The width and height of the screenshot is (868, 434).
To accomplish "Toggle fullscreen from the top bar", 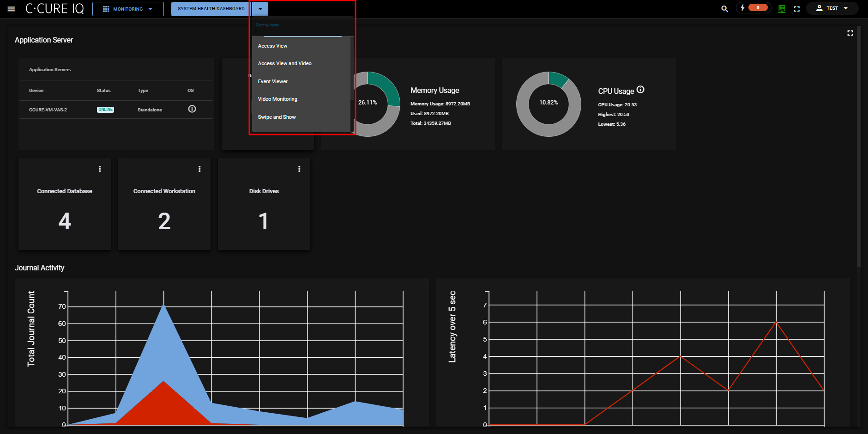I will point(796,9).
